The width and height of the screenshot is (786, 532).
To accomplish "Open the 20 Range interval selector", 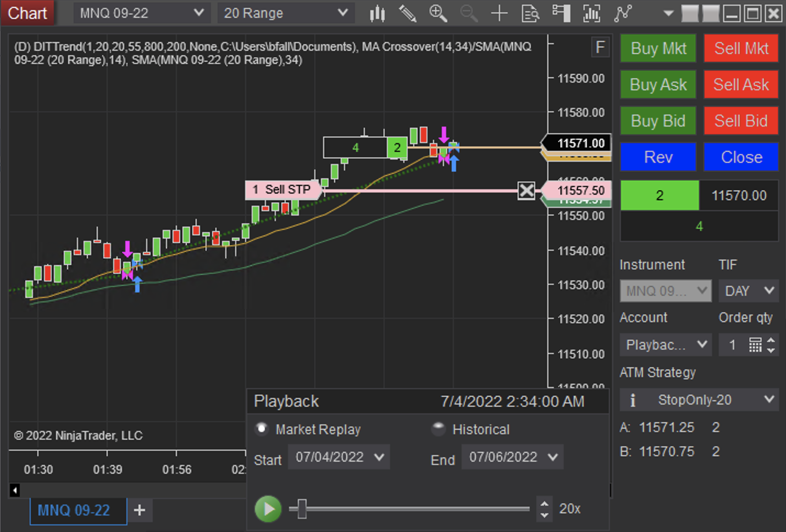I will tap(286, 13).
